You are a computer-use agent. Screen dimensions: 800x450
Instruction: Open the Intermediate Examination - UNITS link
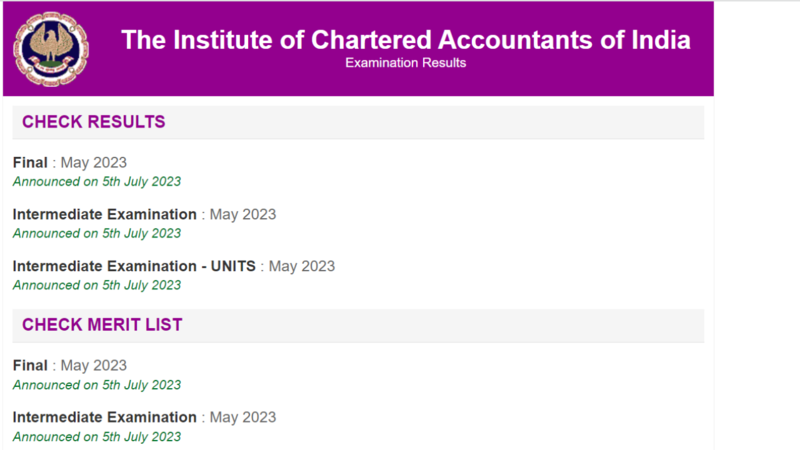[134, 266]
